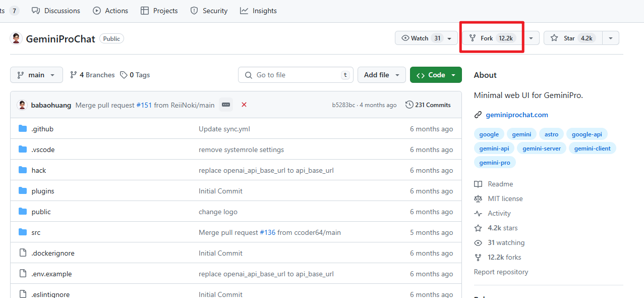
Task: Click the repository owner avatar beside GeminiProChat
Action: point(16,38)
